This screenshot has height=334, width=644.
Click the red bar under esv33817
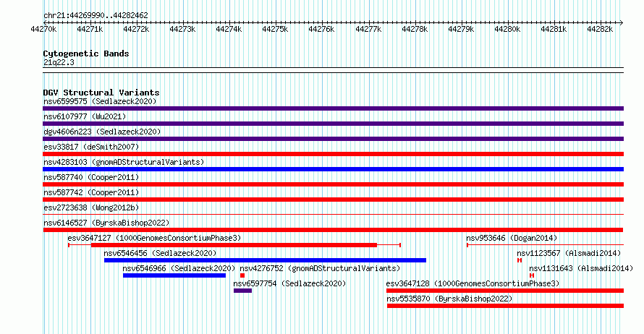tap(333, 154)
